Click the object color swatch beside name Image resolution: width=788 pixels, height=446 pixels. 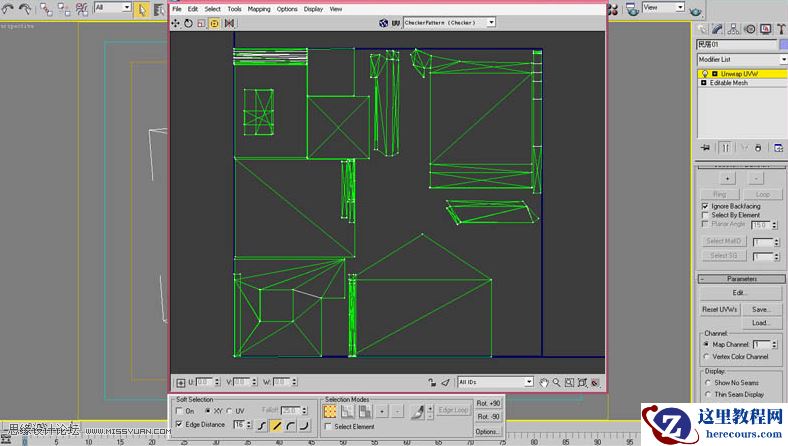[783, 44]
